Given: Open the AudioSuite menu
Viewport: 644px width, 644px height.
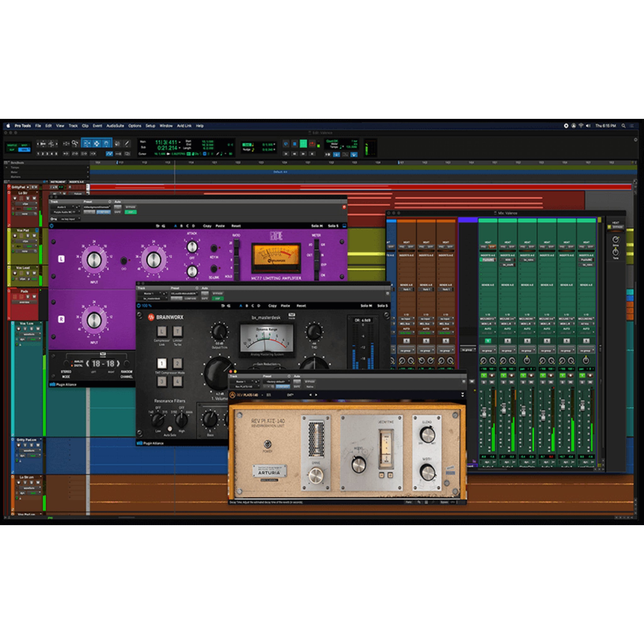Looking at the screenshot, I should [115, 126].
